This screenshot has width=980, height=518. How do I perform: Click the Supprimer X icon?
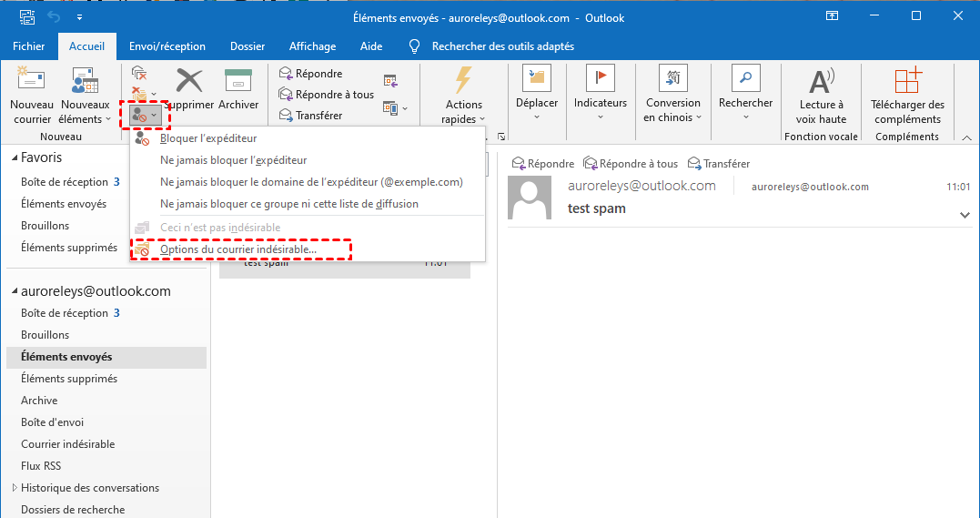189,81
